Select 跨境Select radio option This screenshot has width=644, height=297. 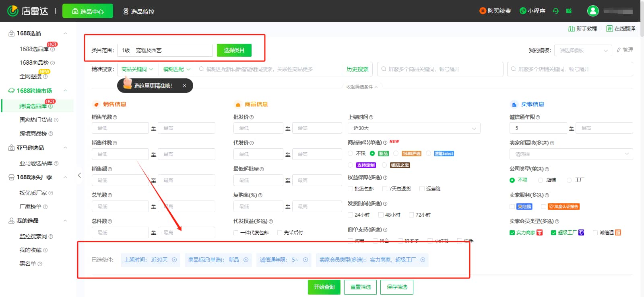tap(429, 154)
